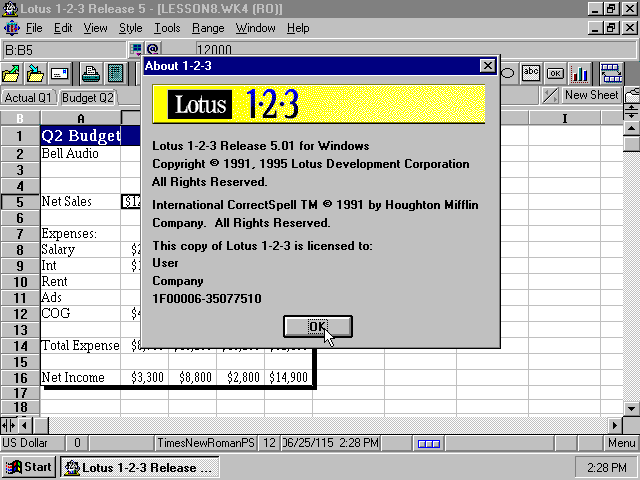Screen dimensions: 640x480
Task: Click the date and time status indicator
Action: tap(331, 443)
